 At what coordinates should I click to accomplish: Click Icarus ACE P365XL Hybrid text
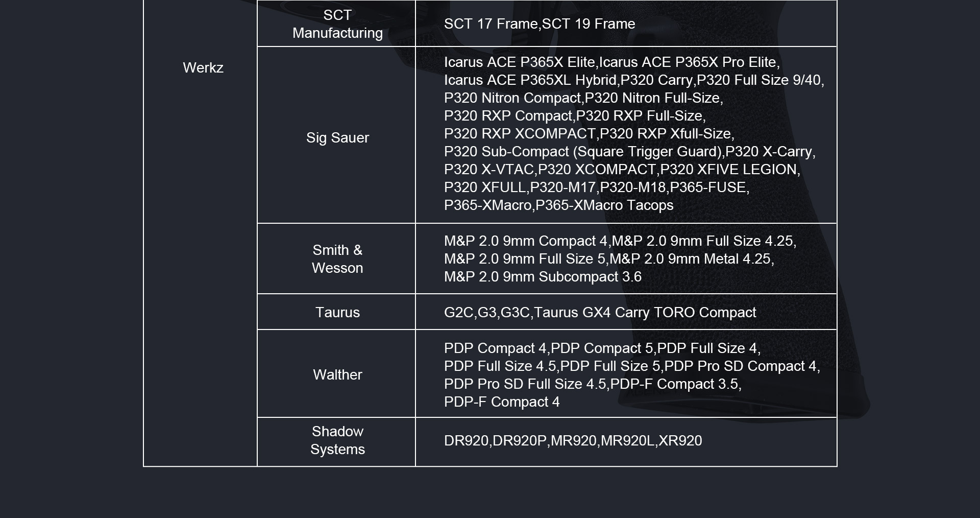coord(530,80)
